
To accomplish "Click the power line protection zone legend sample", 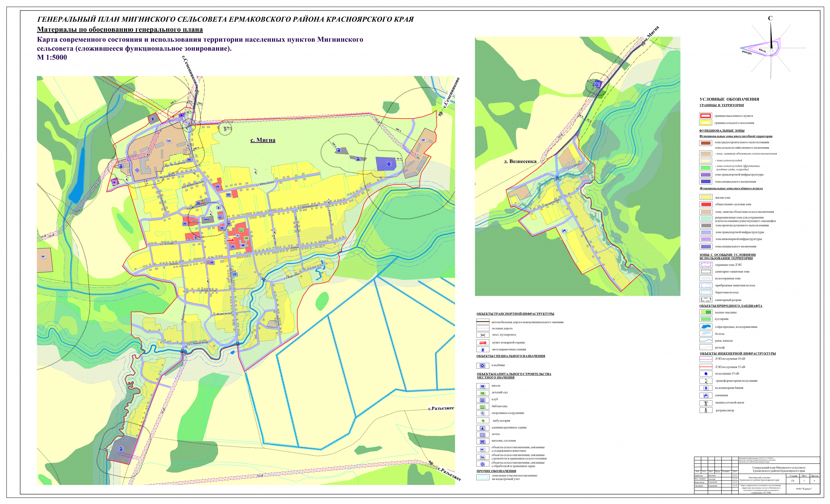I will [x=706, y=265].
